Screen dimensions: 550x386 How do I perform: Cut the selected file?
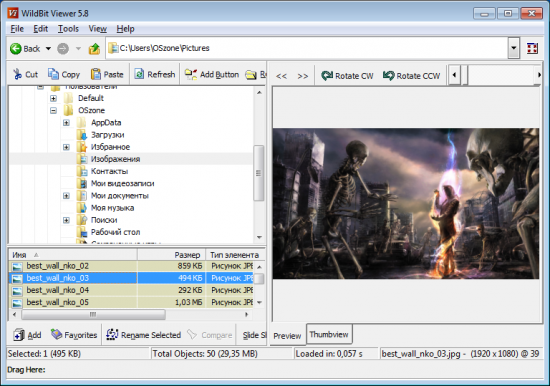(x=25, y=74)
